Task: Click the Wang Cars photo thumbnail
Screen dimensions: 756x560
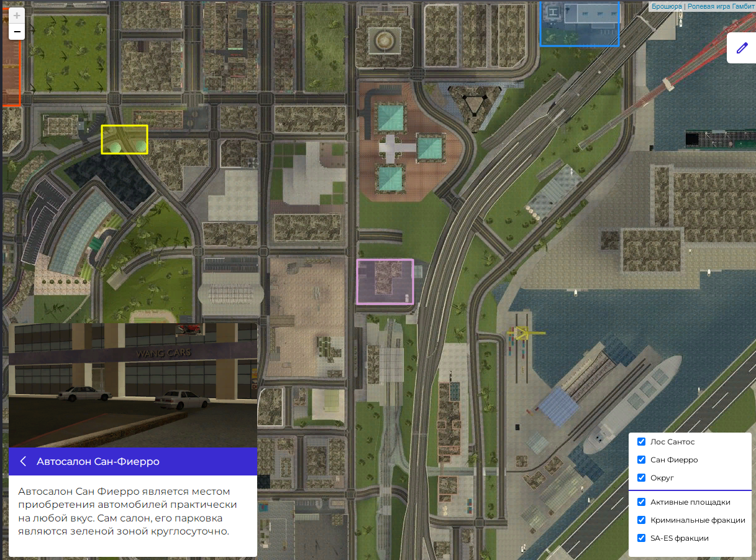Action: (x=132, y=385)
